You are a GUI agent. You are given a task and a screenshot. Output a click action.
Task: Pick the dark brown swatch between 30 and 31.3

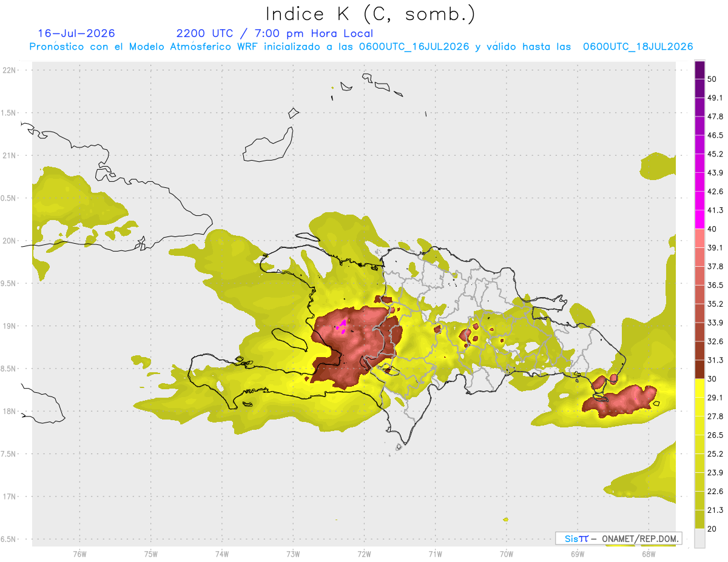point(700,370)
